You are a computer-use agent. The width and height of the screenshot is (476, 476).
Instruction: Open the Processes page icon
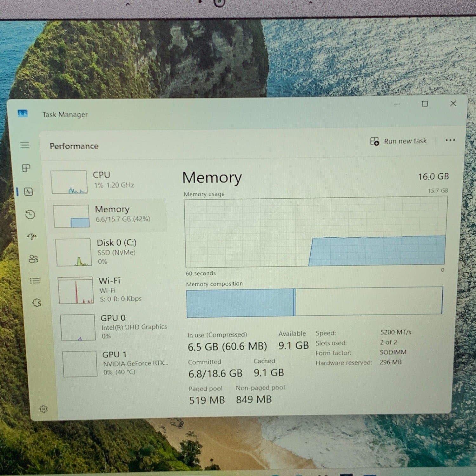click(26, 168)
